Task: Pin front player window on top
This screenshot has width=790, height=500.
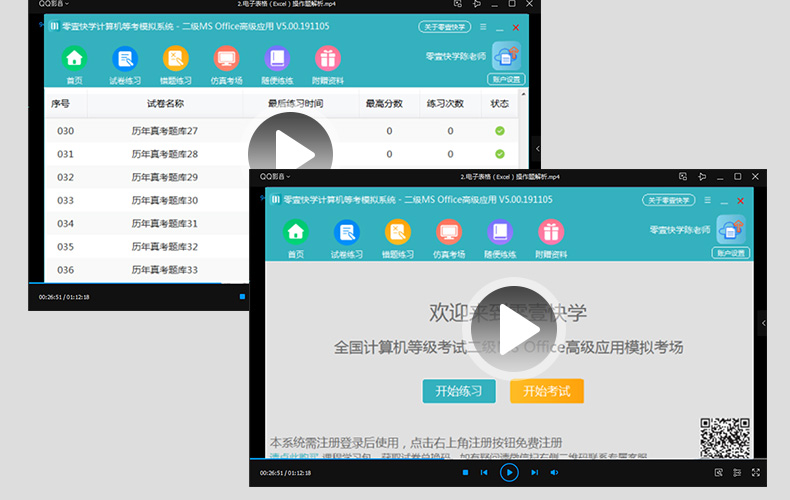Action: 702,176
